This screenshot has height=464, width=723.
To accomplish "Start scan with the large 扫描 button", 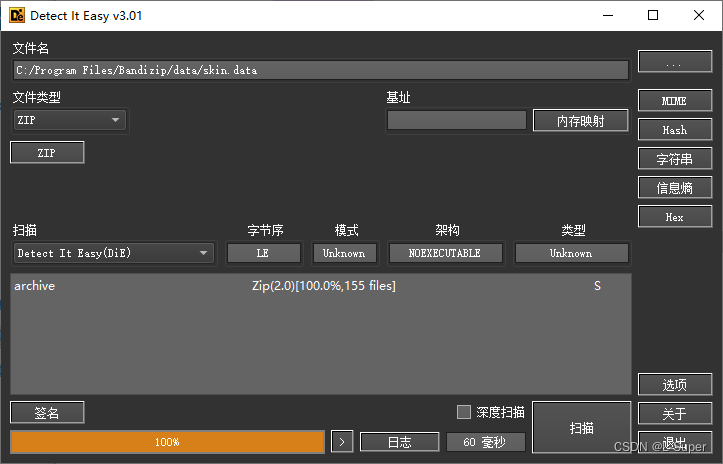I will 581,428.
